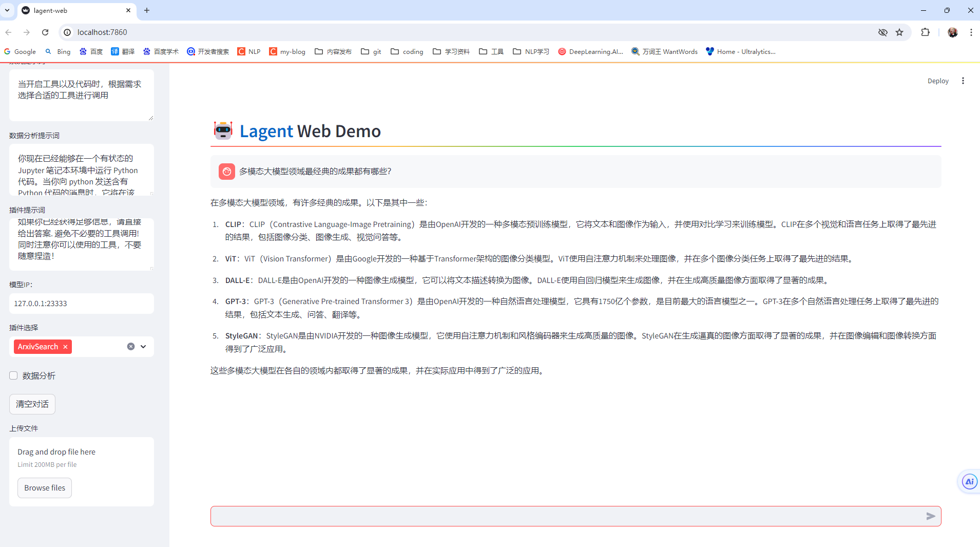Click the user avatar icon in chat
This screenshot has width=980, height=547.
[x=227, y=172]
